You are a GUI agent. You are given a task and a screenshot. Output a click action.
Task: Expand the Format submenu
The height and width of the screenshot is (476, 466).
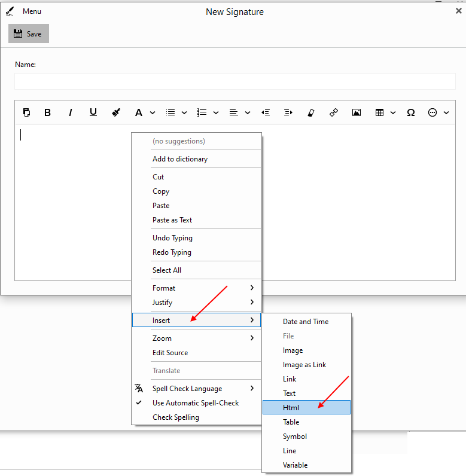196,288
